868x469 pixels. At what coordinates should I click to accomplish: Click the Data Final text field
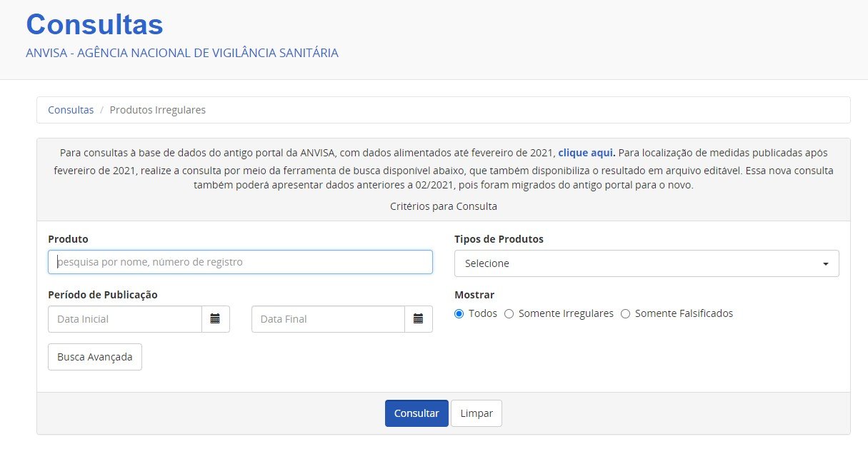(x=328, y=319)
